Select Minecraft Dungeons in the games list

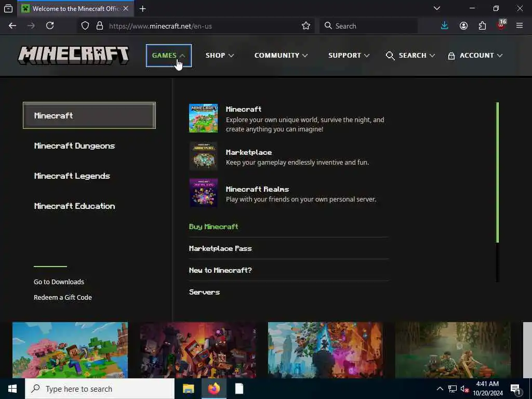point(75,145)
